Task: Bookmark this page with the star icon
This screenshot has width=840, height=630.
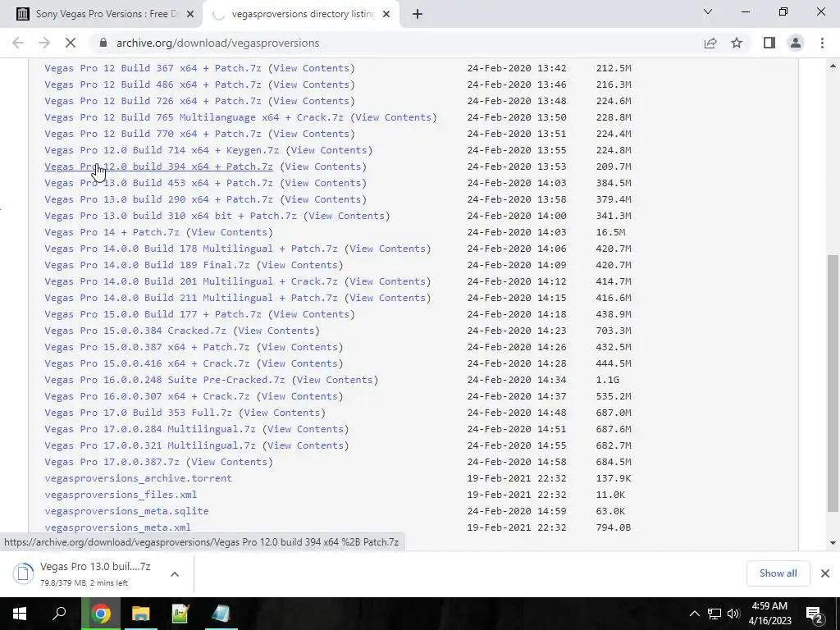Action: [x=737, y=43]
